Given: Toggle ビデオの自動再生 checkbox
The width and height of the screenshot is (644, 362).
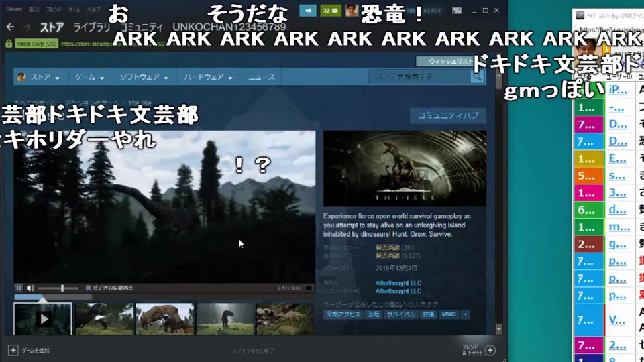Looking at the screenshot, I should [x=88, y=288].
